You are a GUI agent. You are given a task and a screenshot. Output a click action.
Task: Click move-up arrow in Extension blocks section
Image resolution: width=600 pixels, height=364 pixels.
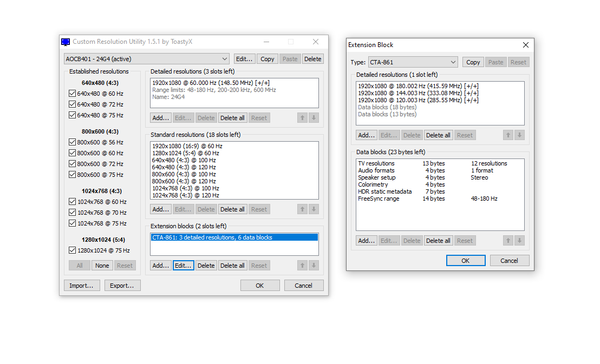(302, 266)
